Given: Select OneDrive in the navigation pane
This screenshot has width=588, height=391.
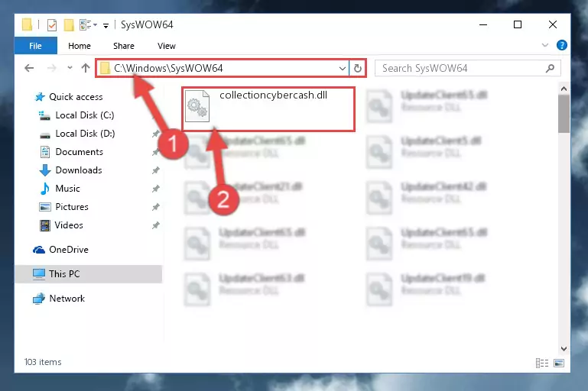Looking at the screenshot, I should 69,250.
